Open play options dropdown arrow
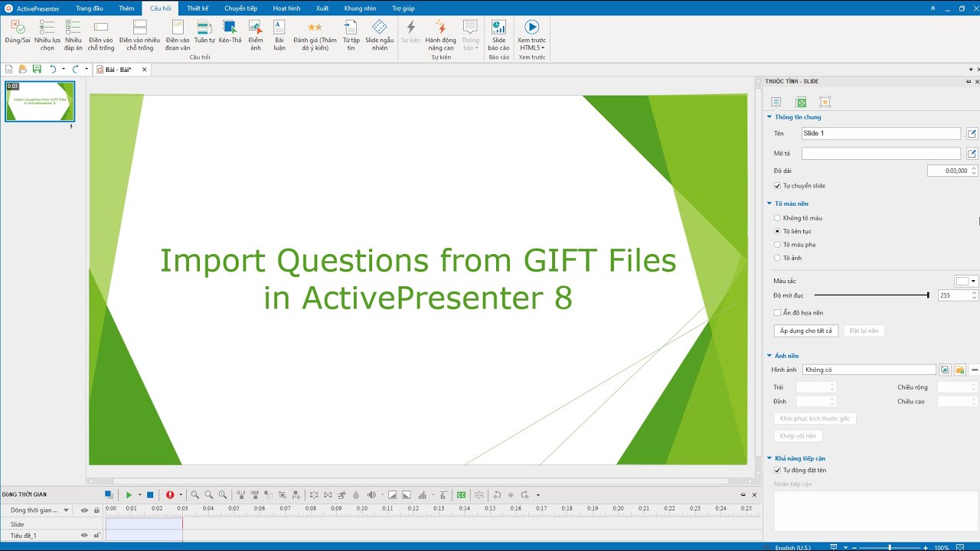This screenshot has height=551, width=980. (x=139, y=495)
